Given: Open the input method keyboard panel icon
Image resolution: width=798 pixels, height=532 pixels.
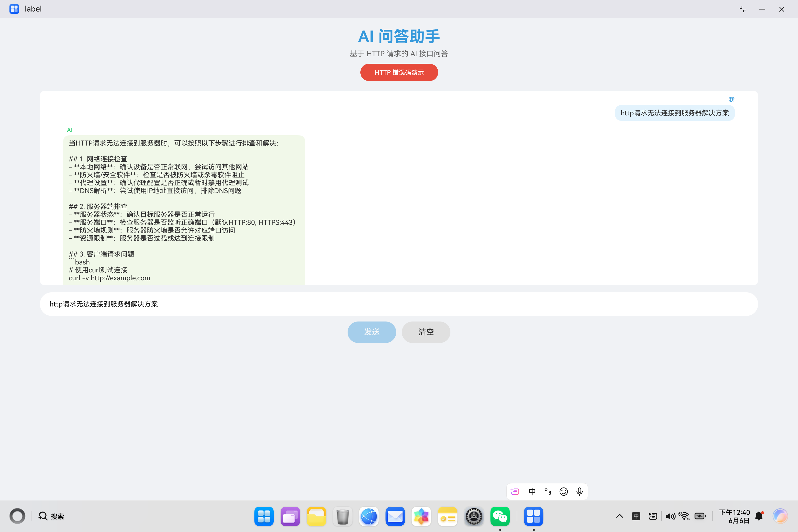Looking at the screenshot, I should [515, 491].
